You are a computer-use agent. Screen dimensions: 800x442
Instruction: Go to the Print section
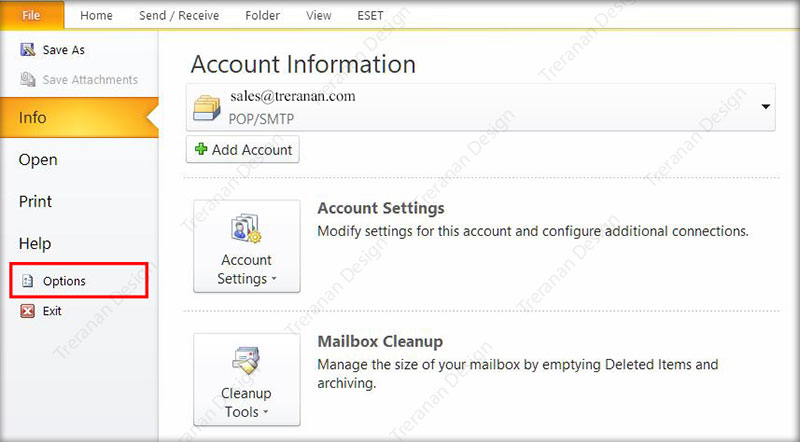pos(35,201)
